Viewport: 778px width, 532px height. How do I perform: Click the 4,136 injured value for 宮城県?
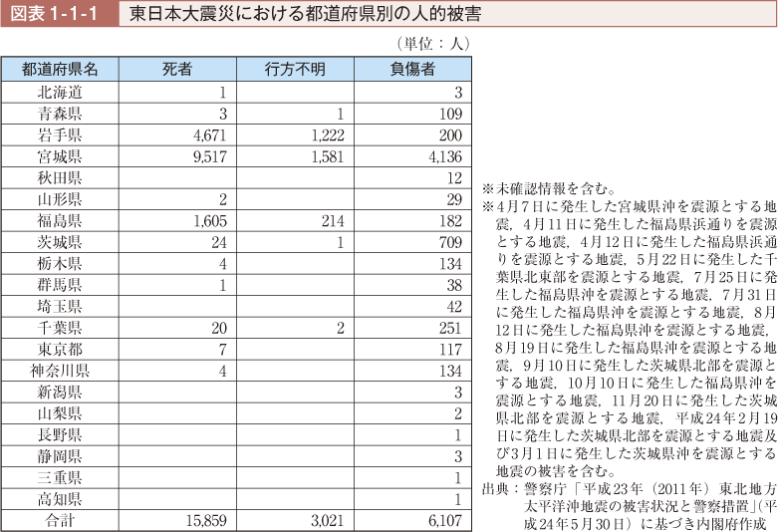pos(445,156)
